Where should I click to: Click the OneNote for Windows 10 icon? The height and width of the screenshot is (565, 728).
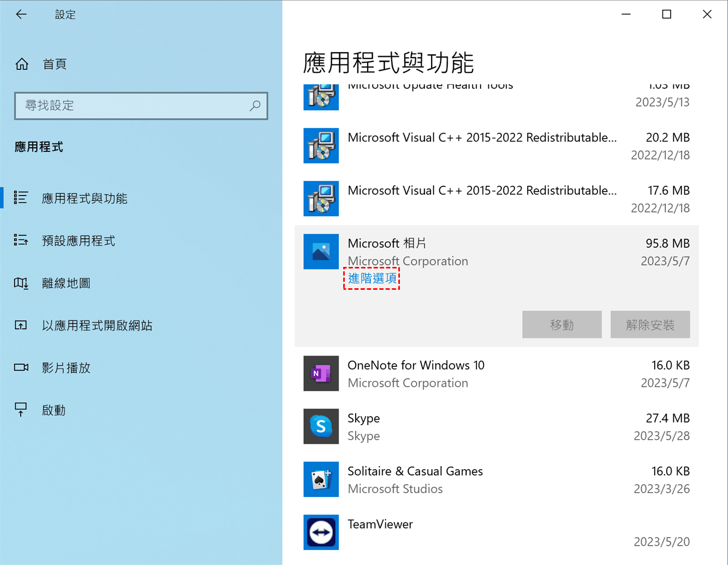321,374
